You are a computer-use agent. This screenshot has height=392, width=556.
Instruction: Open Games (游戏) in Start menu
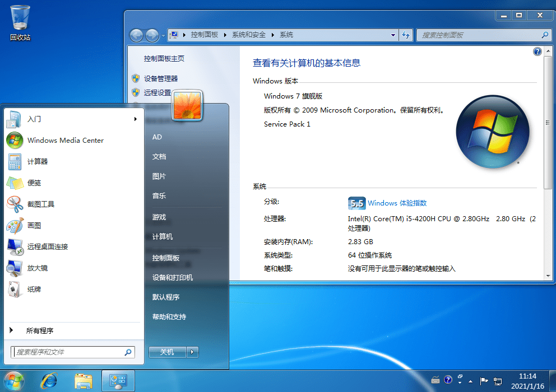tap(159, 217)
